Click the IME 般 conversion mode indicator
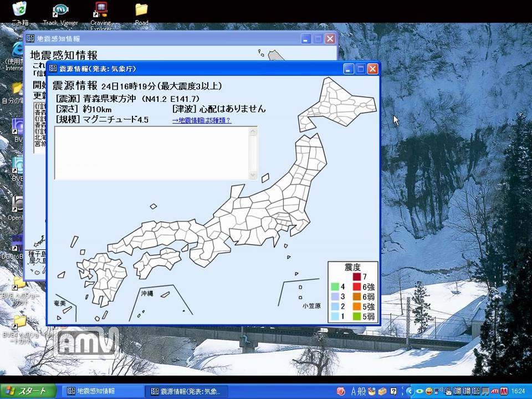 click(361, 391)
